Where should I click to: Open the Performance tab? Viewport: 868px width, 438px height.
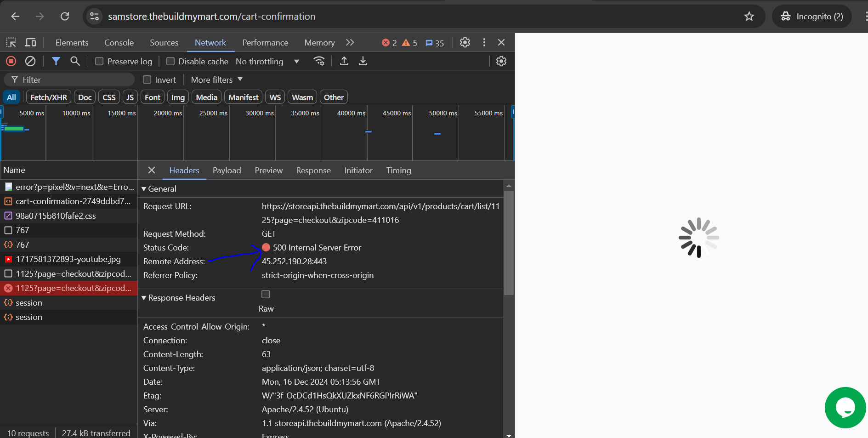265,42
